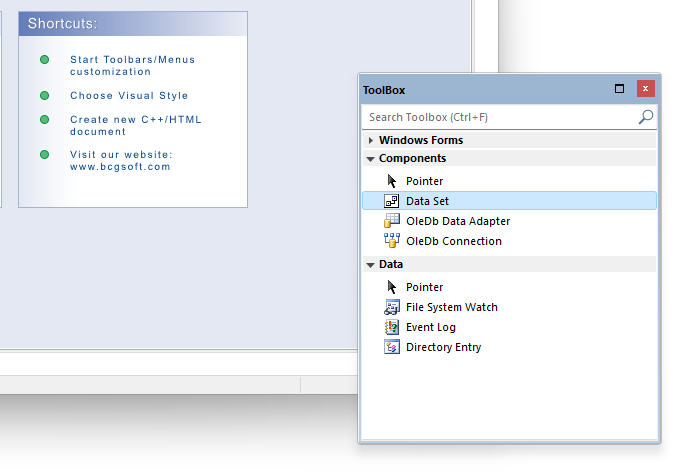Viewport: 697px width, 472px height.
Task: Select the Data Set icon
Action: tap(392, 201)
